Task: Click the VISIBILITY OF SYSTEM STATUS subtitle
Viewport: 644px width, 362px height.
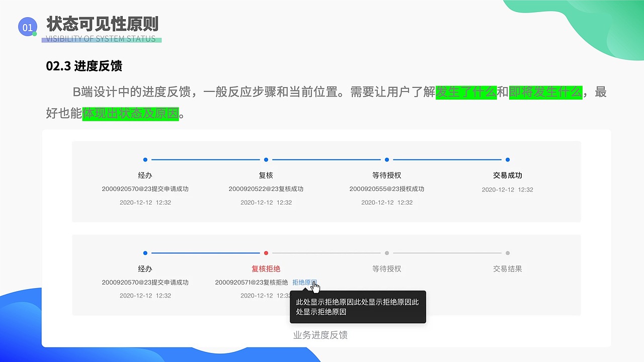Action: (x=101, y=39)
